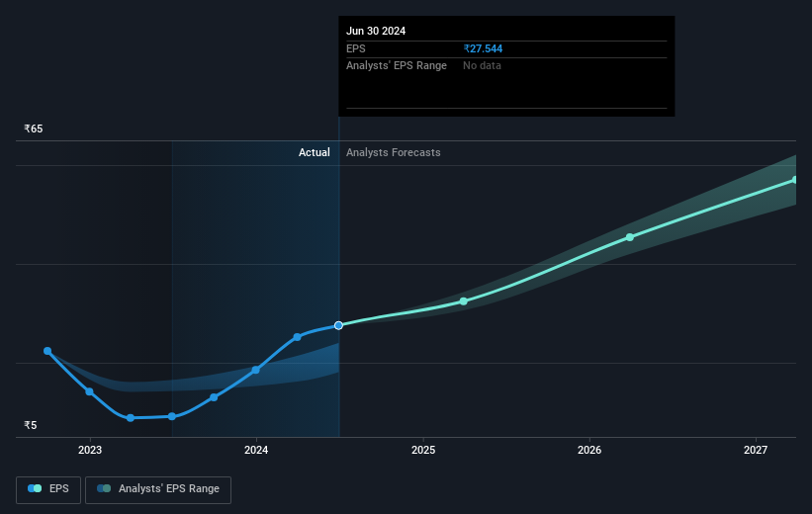Select the lowest EPS point in early 2023
The width and height of the screenshot is (812, 514).
(131, 418)
